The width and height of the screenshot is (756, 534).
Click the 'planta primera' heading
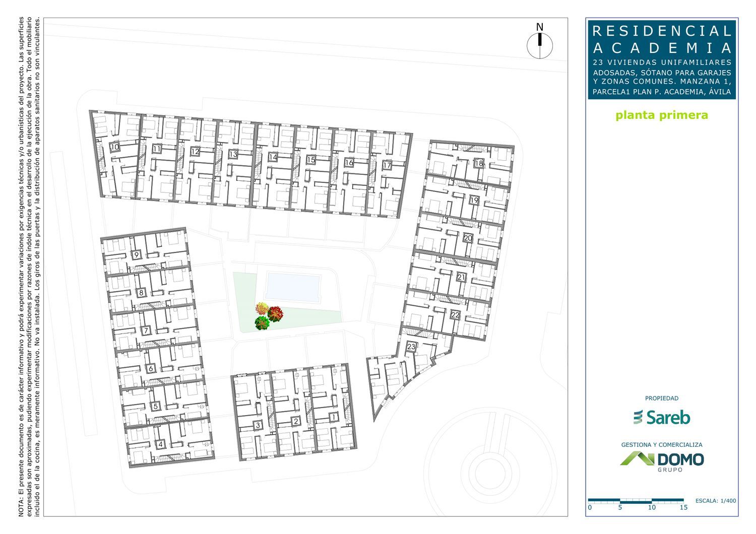(x=661, y=115)
